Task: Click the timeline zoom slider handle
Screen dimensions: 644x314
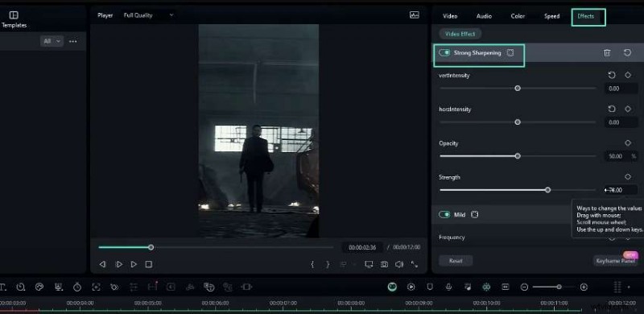Action: click(x=559, y=287)
